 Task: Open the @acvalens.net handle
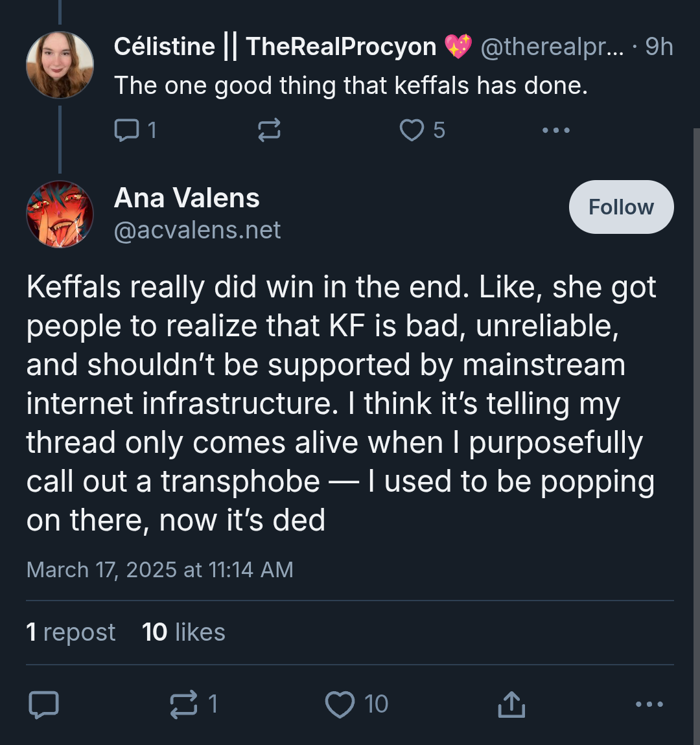click(x=197, y=230)
